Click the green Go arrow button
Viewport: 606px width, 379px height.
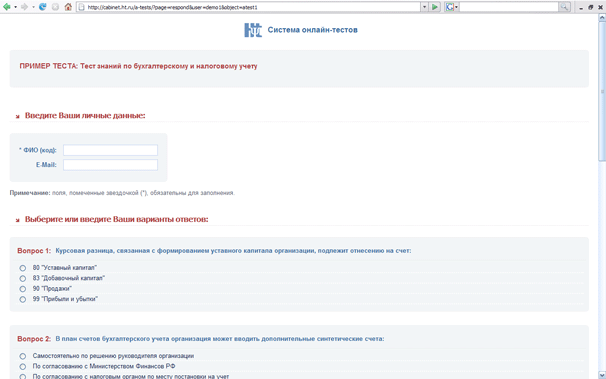435,7
